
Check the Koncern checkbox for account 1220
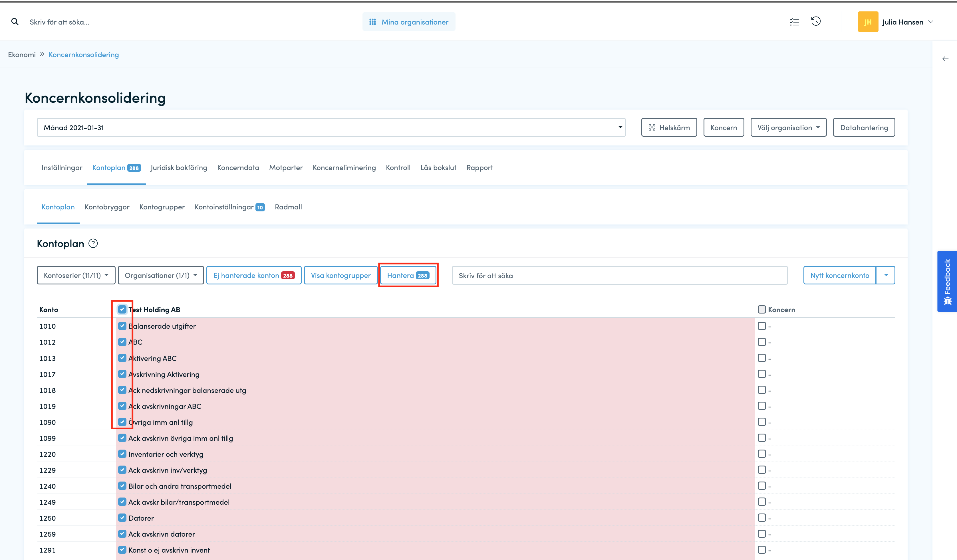761,454
